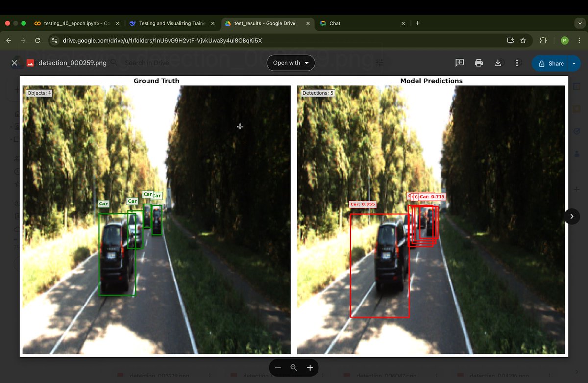Open the Contacts side panel
The image size is (588, 383).
[x=576, y=153]
